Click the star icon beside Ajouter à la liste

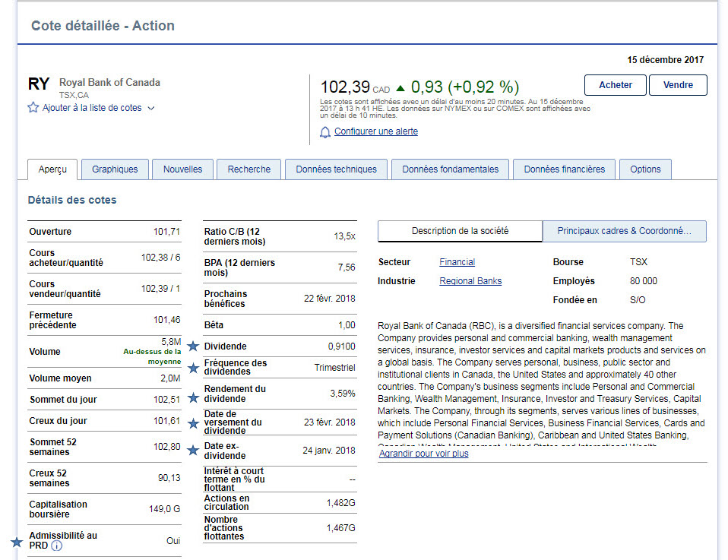coord(33,108)
